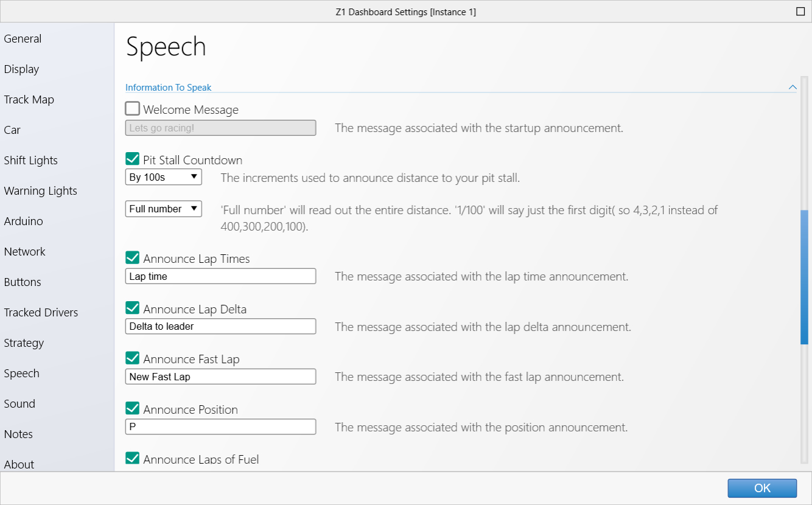Click the vertical scrollbar thumb
The width and height of the screenshot is (812, 505).
pos(804,277)
